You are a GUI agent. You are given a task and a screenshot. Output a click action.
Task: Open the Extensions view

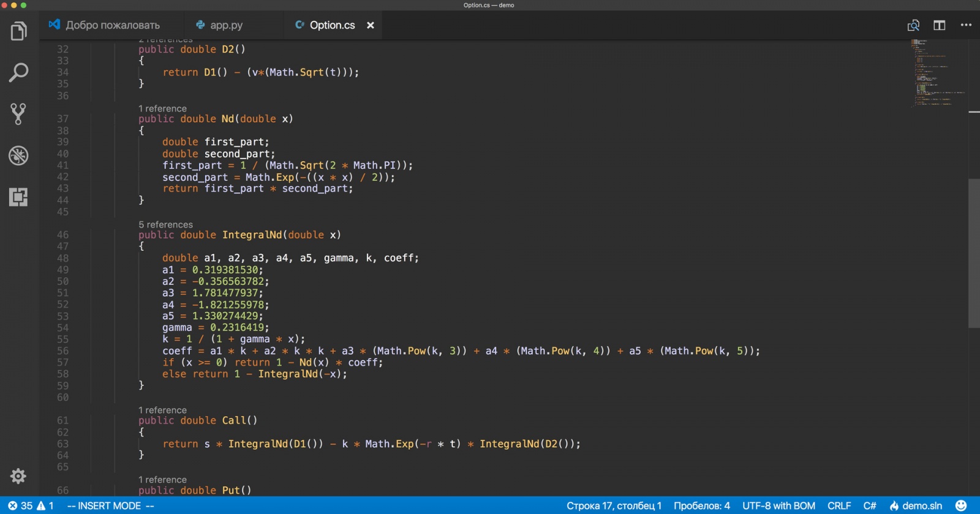click(x=18, y=197)
